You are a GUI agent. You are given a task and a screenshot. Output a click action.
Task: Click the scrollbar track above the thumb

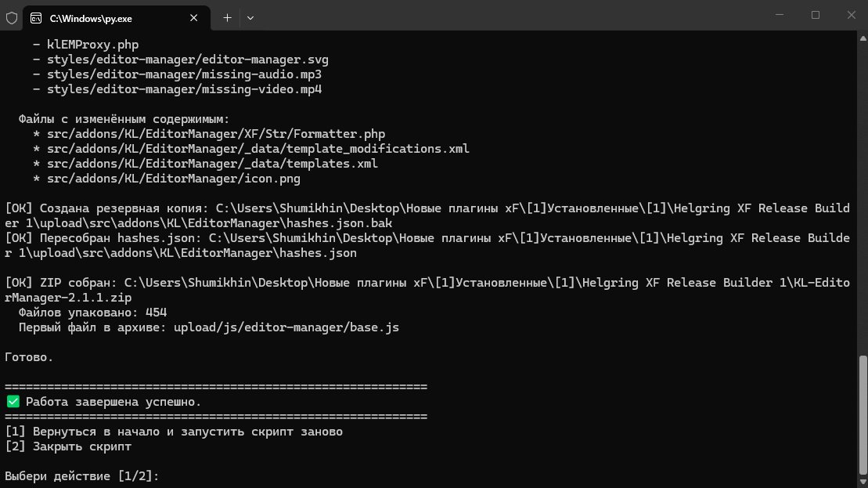click(863, 200)
